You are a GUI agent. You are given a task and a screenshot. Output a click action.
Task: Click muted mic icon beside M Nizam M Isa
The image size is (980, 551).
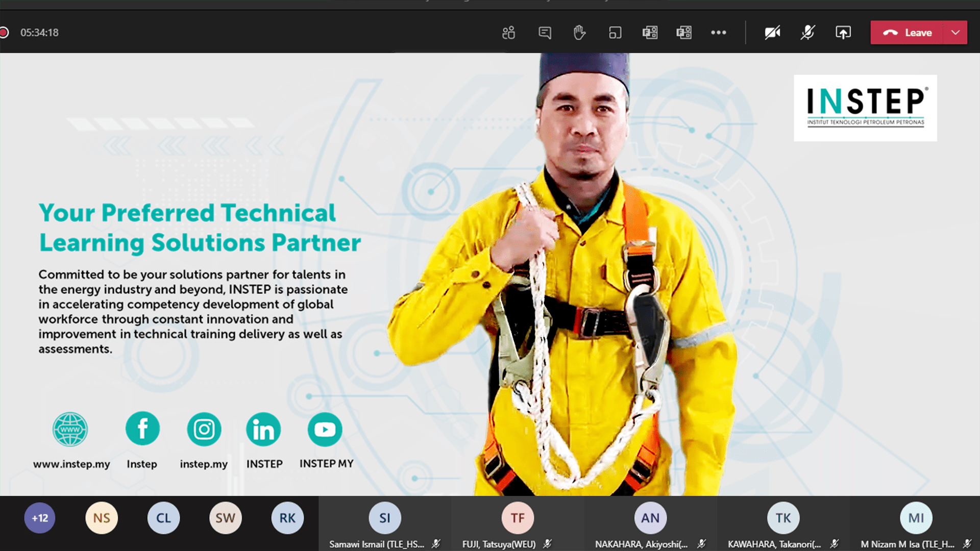pyautogui.click(x=967, y=544)
